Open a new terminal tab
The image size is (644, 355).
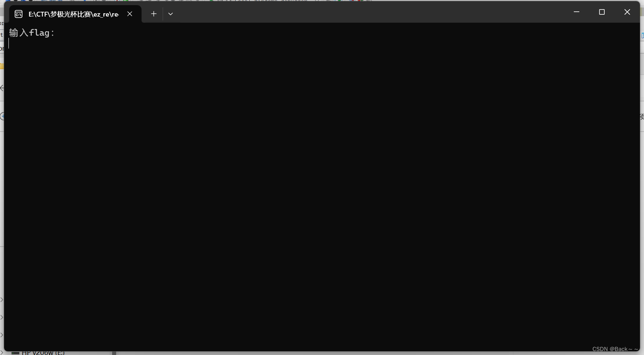pyautogui.click(x=154, y=14)
